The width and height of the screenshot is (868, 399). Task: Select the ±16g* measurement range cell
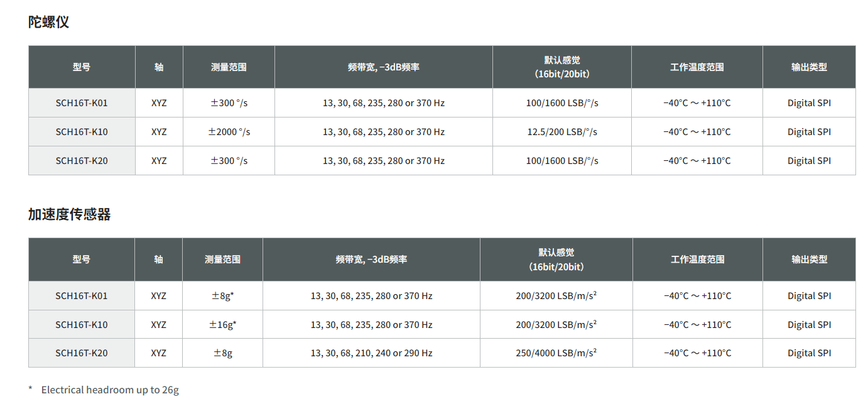[222, 325]
